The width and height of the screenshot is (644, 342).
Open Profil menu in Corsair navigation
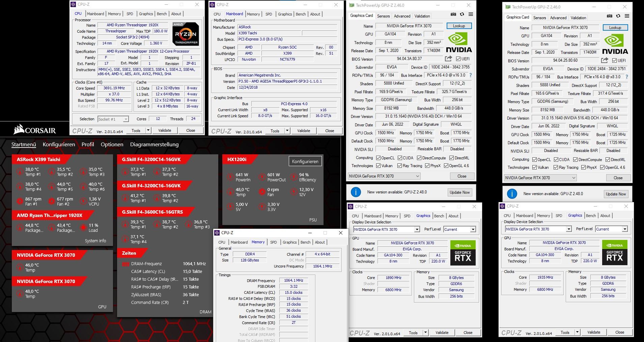pos(88,144)
